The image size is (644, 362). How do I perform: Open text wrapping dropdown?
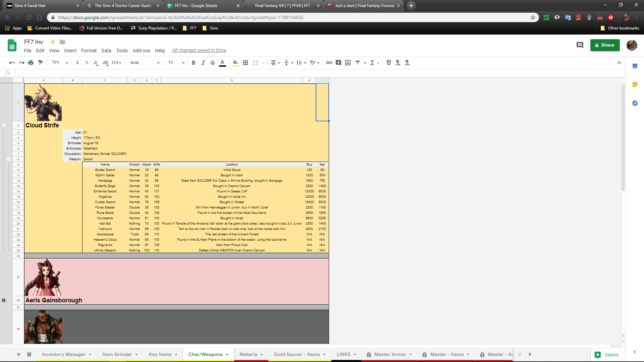tap(302, 63)
